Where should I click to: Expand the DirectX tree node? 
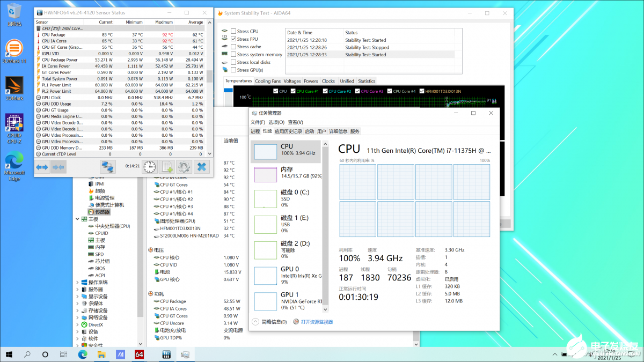78,324
